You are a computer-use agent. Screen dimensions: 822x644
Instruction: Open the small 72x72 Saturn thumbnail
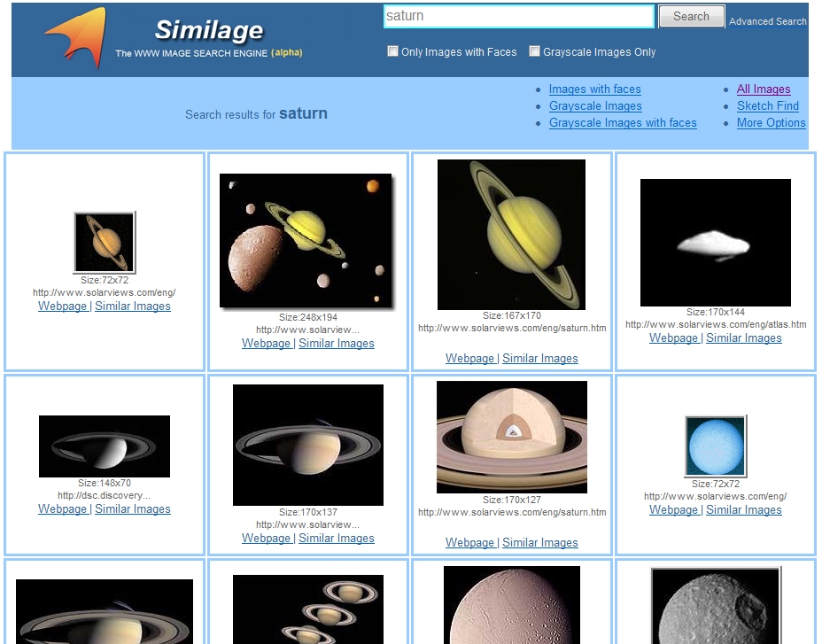click(x=105, y=243)
